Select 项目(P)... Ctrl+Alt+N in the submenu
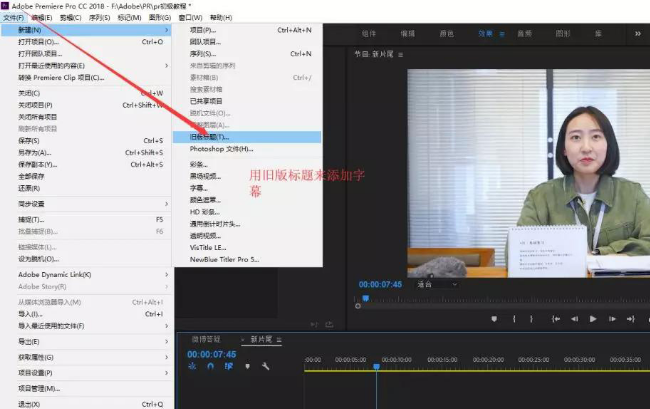The image size is (650, 409). pyautogui.click(x=247, y=30)
